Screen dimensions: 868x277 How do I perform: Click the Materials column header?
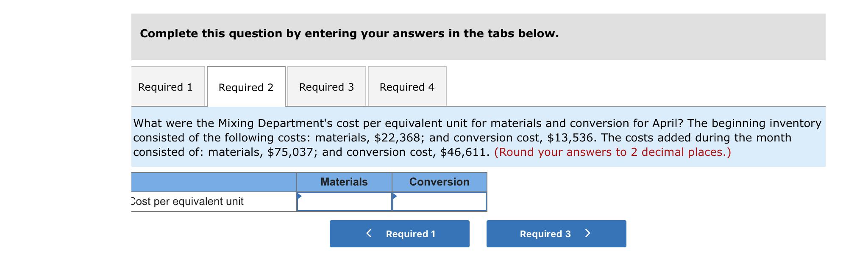(344, 182)
